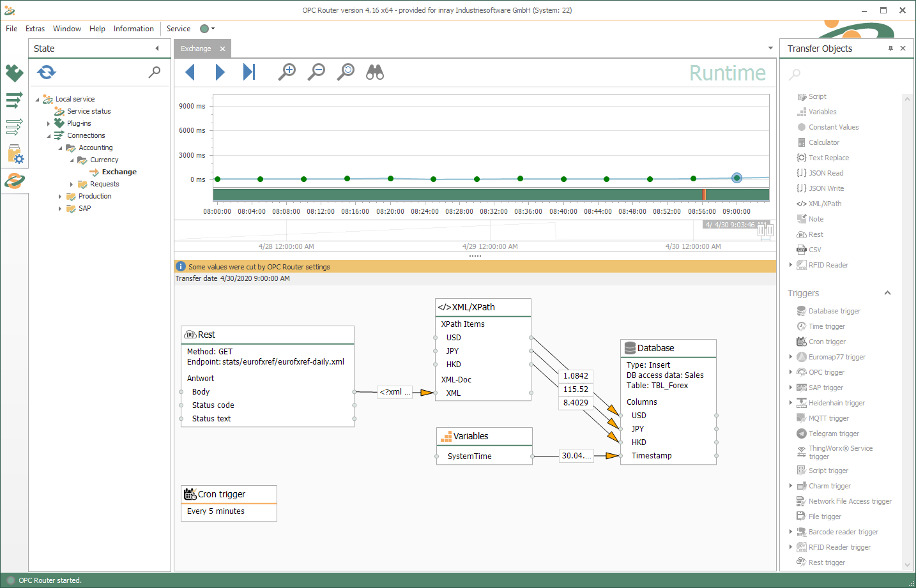Go to previous transfer with left arrow
Image resolution: width=916 pixels, height=588 pixels.
coord(190,72)
